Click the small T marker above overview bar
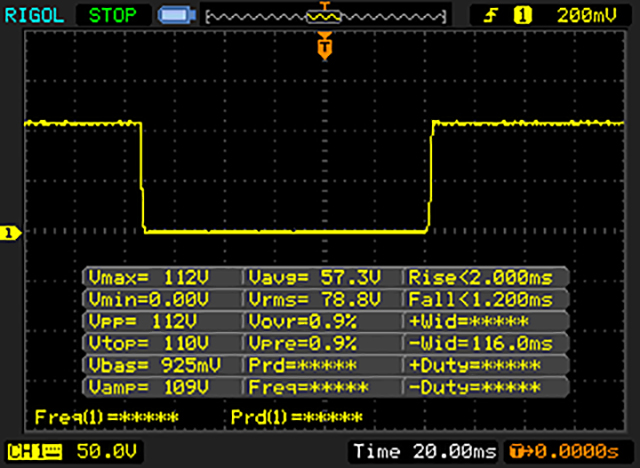640x468 pixels. 324,5
